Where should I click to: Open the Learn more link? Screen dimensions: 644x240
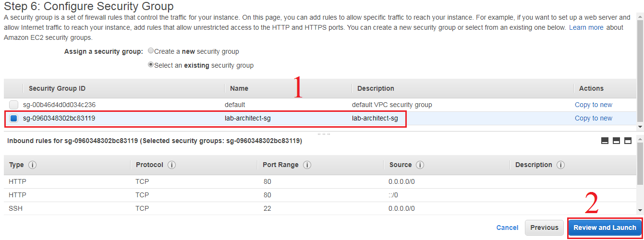586,27
